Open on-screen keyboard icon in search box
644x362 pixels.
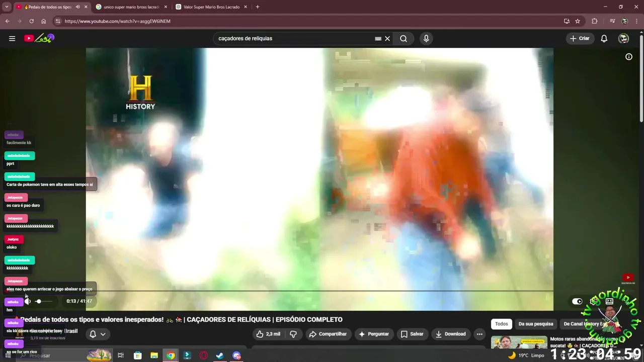coord(378,38)
